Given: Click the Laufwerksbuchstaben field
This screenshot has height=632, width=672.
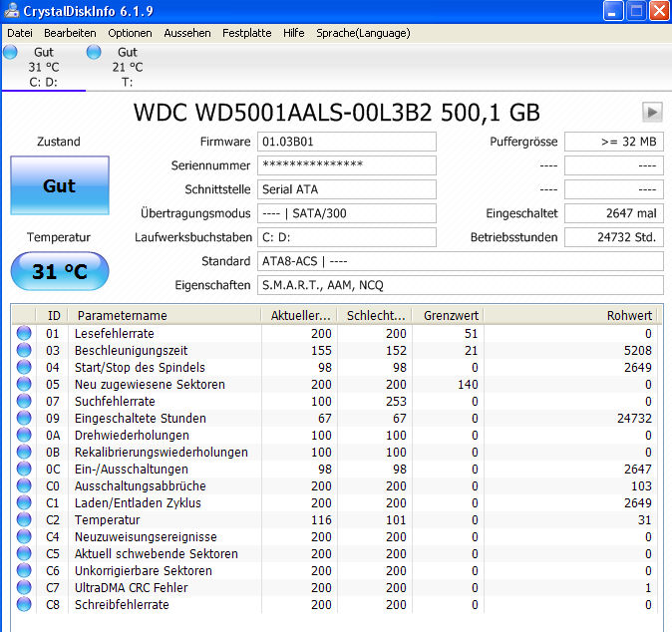Looking at the screenshot, I should (x=347, y=237).
